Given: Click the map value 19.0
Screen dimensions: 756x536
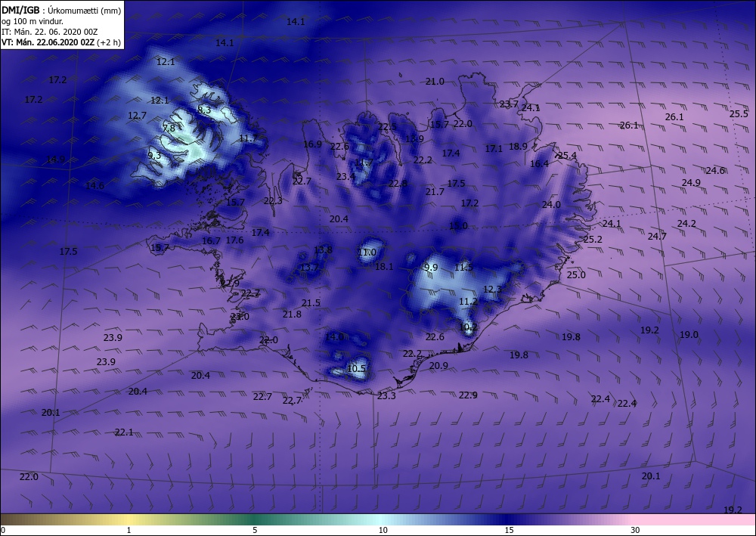Looking at the screenshot, I should coord(689,334).
